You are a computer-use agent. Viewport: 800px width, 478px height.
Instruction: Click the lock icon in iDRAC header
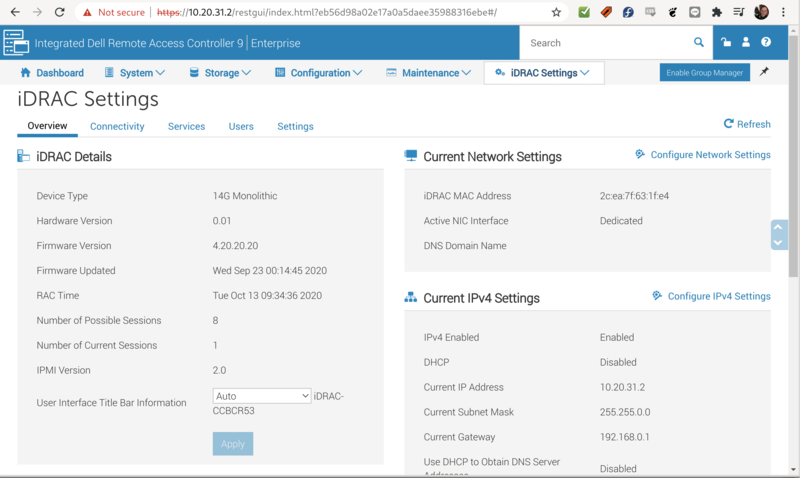[726, 42]
